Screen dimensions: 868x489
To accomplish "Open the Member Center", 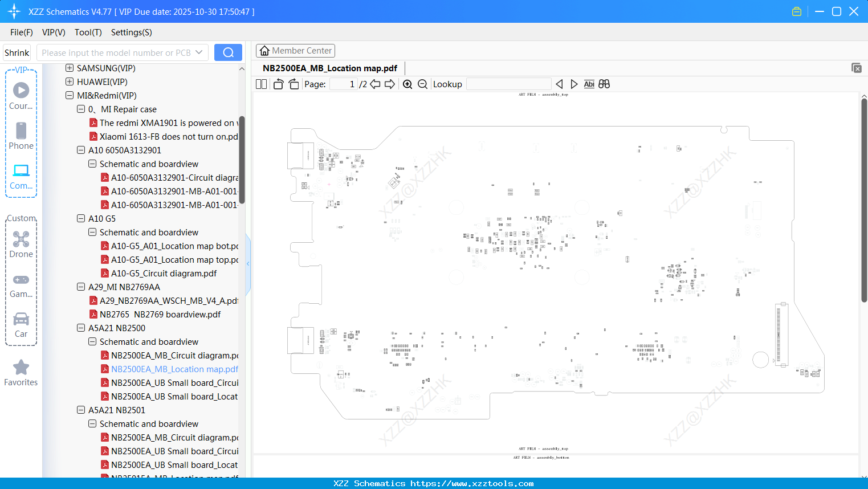I will tap(295, 51).
